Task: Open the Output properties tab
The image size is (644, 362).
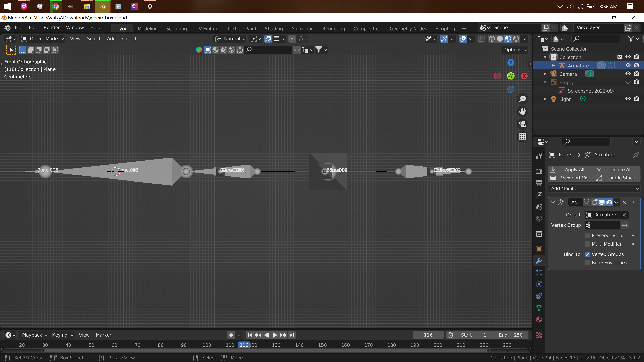Action: pos(539,183)
